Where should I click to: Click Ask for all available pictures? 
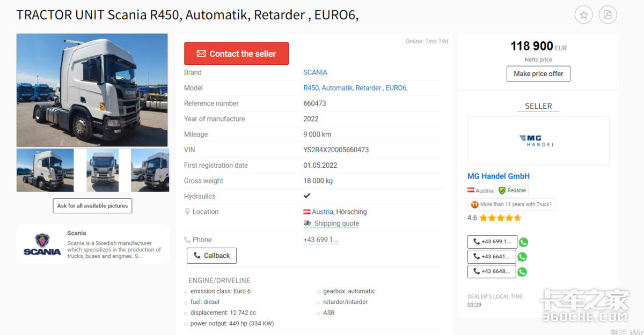(92, 206)
